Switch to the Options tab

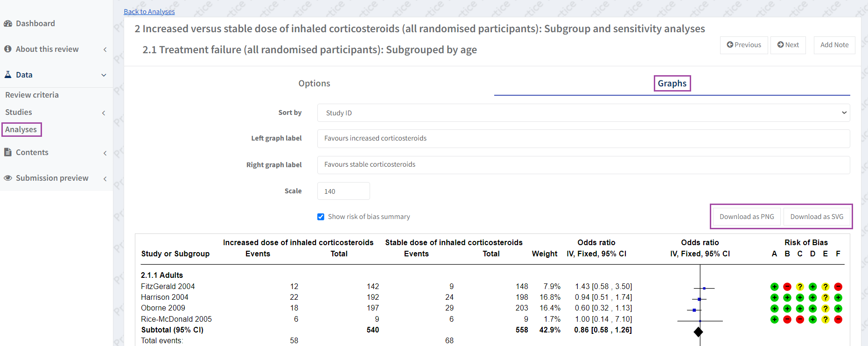pos(314,84)
